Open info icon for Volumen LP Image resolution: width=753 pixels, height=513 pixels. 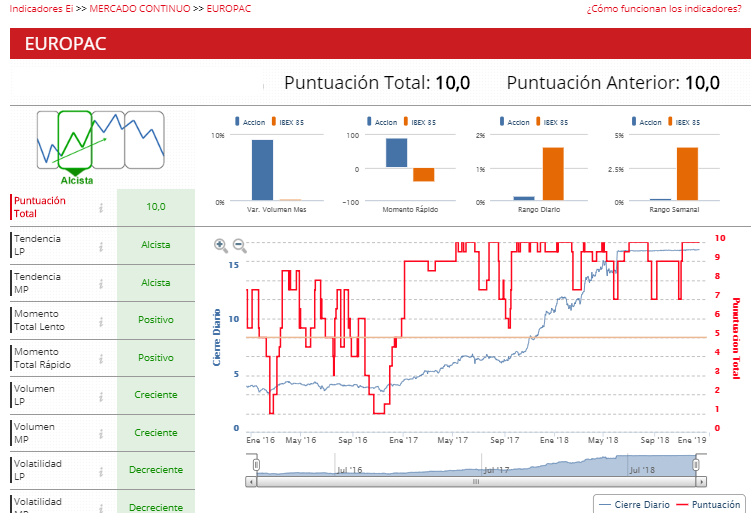[x=101, y=397]
